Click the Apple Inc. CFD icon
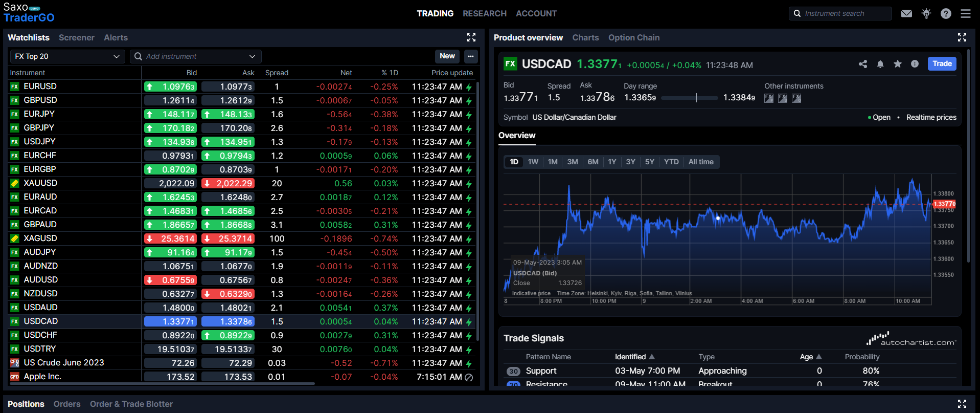Image resolution: width=980 pixels, height=413 pixels. 15,377
